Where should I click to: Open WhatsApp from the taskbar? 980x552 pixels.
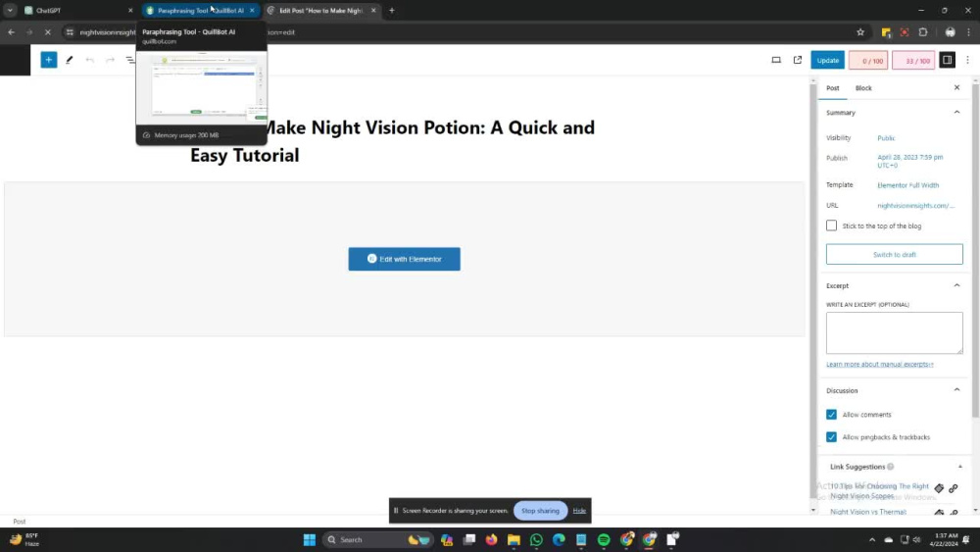point(536,539)
